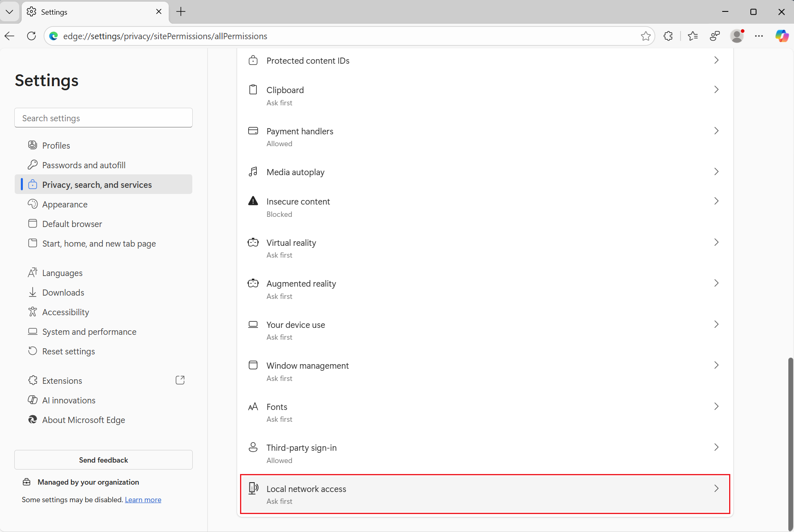
Task: Expand the Virtual reality chevron
Action: click(716, 242)
